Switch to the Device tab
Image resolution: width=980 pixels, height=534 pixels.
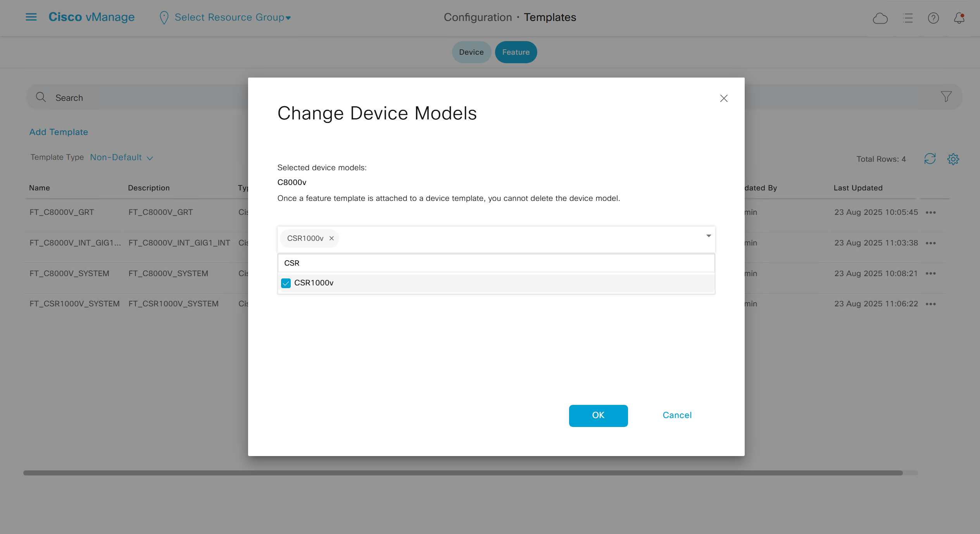click(x=471, y=52)
